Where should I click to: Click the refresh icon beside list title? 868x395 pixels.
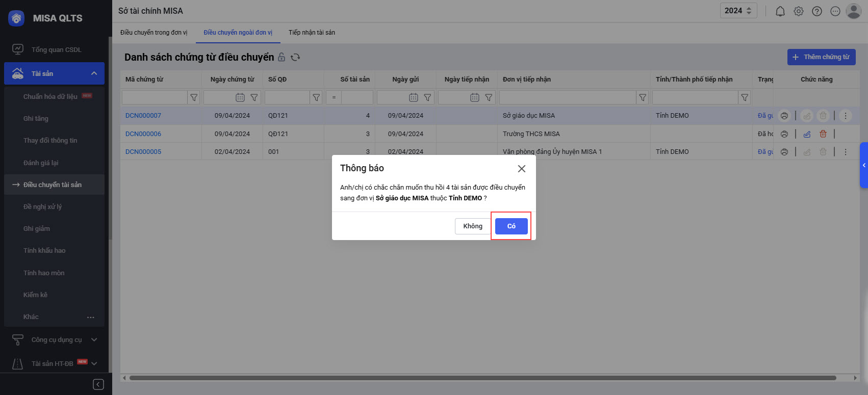point(295,57)
